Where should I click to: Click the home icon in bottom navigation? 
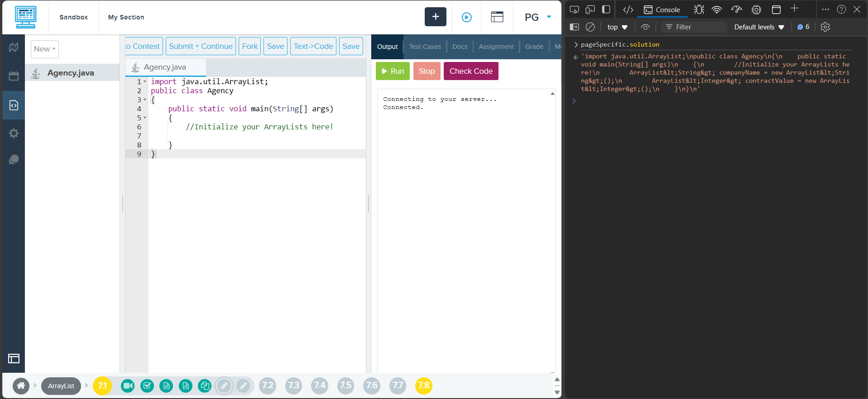click(21, 386)
